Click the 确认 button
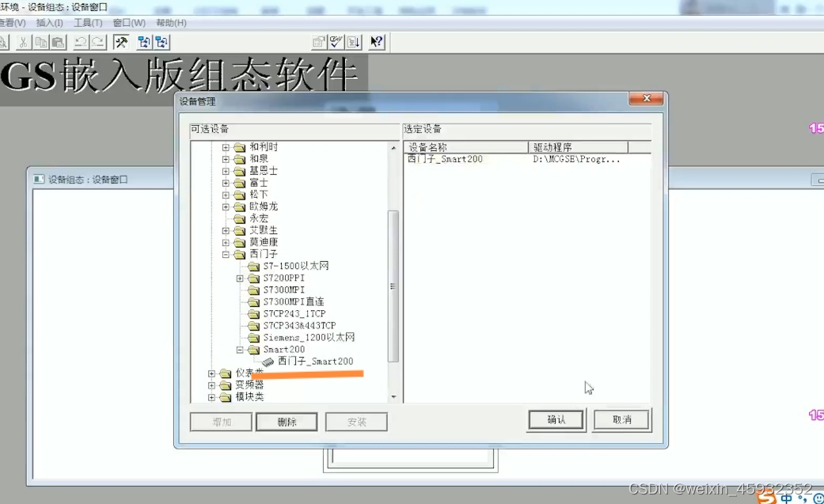This screenshot has height=504, width=824. point(556,420)
